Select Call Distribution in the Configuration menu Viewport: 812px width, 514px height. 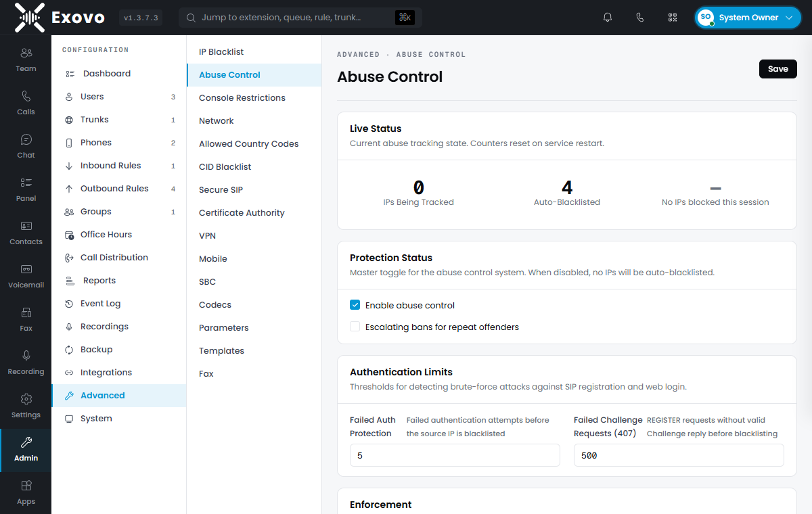point(119,258)
